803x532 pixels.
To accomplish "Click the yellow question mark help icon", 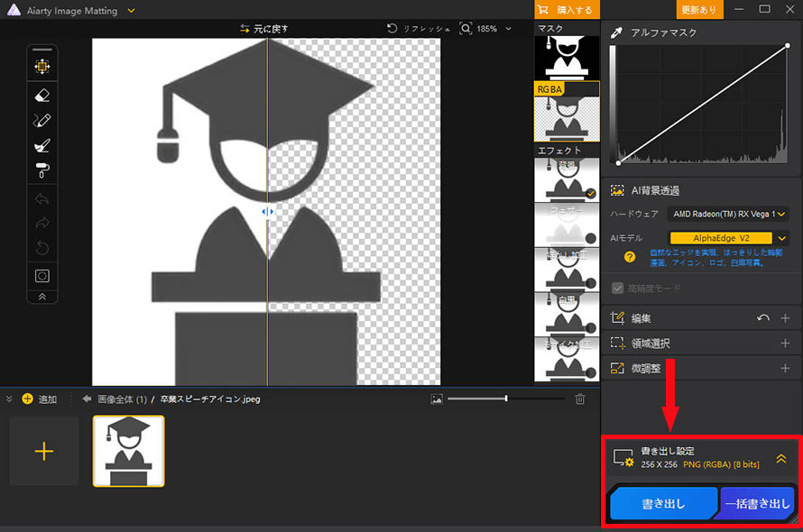I will click(630, 257).
